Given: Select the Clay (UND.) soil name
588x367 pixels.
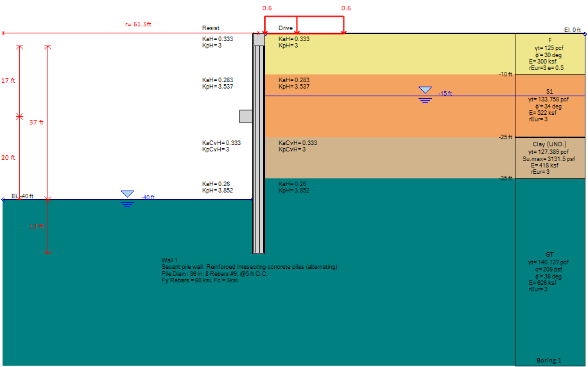Looking at the screenshot, I should coord(549,144).
